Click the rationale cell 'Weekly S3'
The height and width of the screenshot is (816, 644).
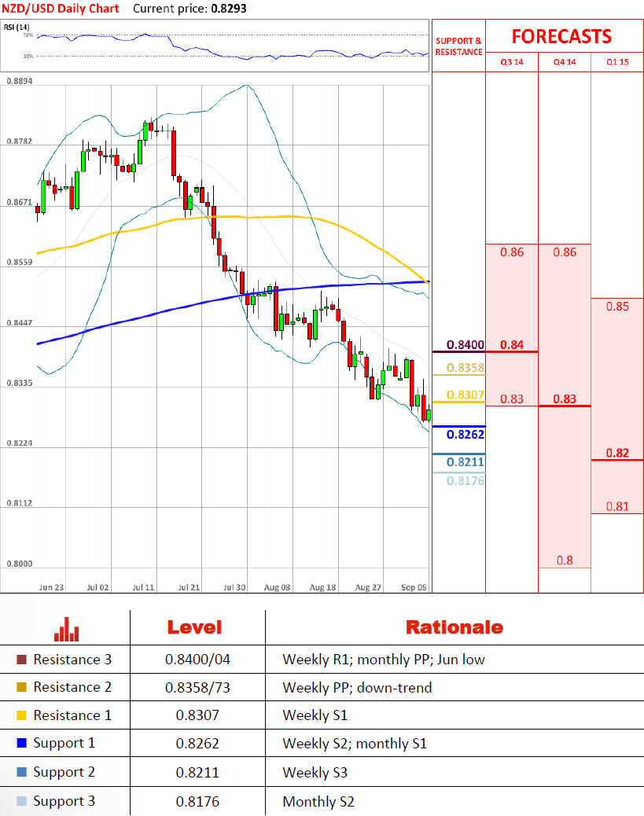click(x=315, y=773)
